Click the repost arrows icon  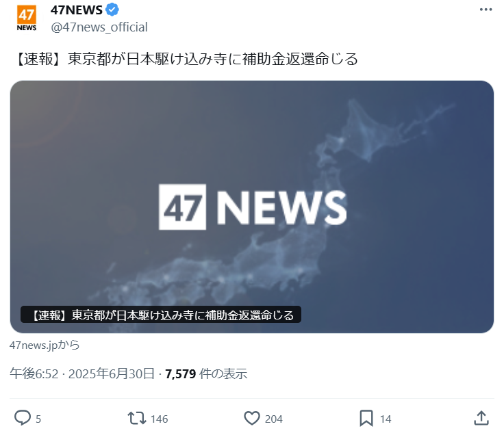tap(137, 419)
